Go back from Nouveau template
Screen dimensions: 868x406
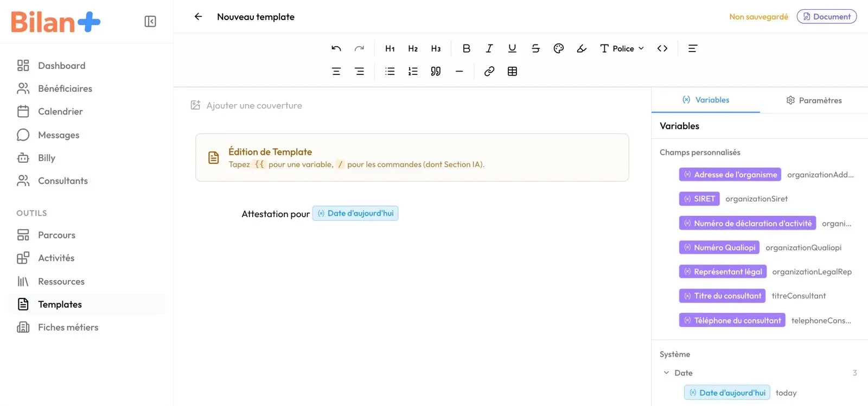click(x=199, y=16)
